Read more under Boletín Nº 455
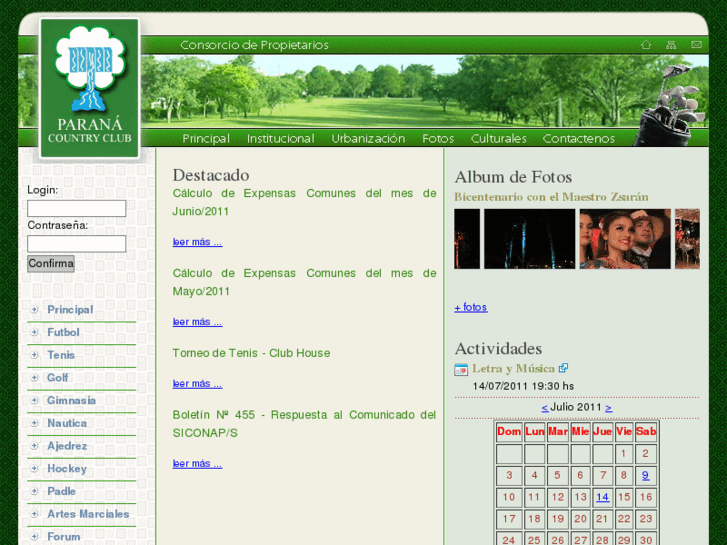Viewport: 727px width, 545px height. [198, 463]
